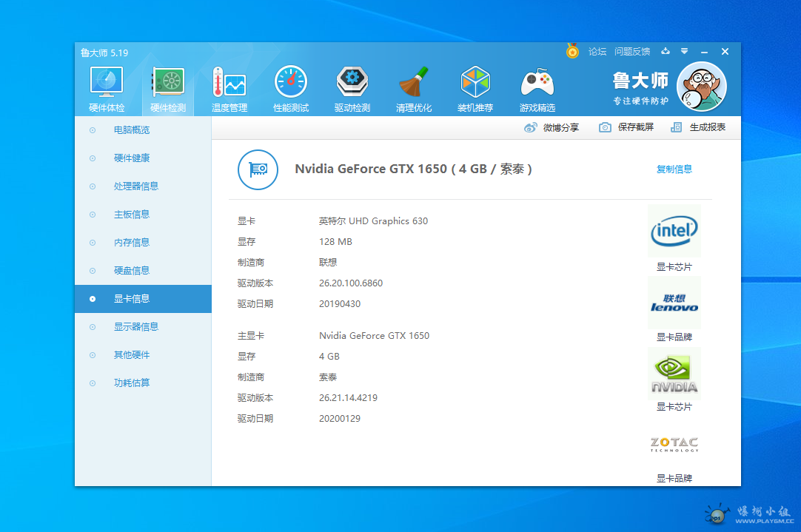The image size is (801, 532).
Task: Click driver version "26.20.100.6860"
Action: (351, 283)
